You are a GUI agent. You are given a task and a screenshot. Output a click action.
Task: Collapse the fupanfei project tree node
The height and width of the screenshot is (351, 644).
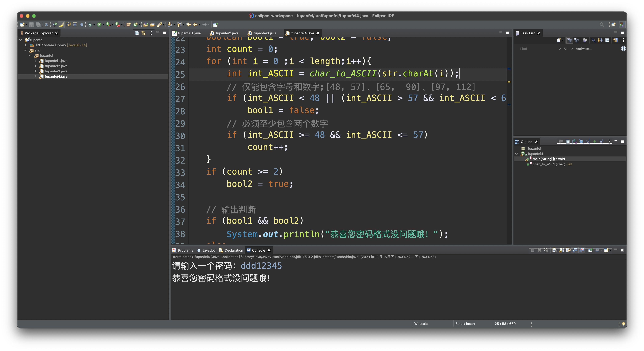tap(21, 40)
